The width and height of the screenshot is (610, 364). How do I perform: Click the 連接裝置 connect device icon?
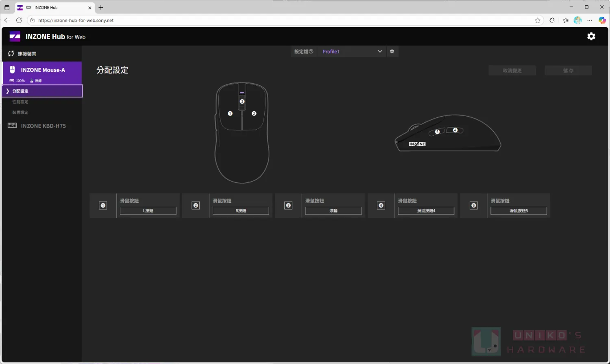(11, 54)
